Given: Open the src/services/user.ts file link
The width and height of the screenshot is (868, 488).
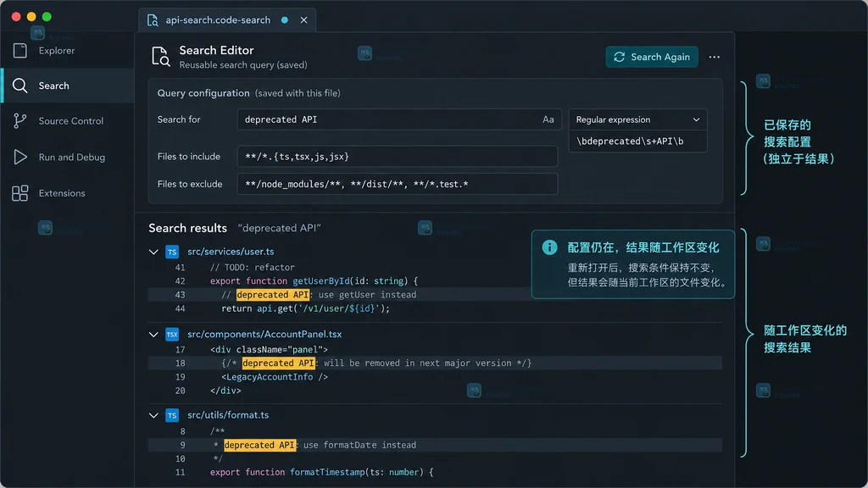Looking at the screenshot, I should (231, 252).
